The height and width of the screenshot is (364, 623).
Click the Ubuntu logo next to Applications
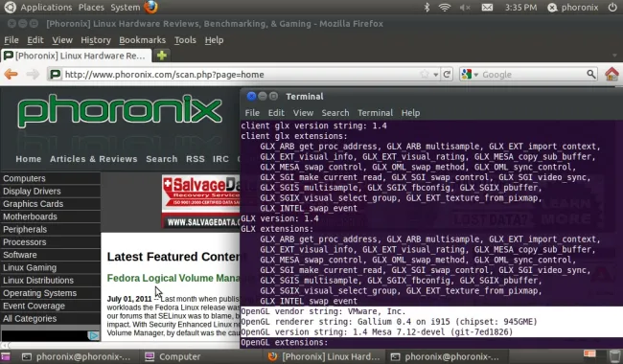(x=10, y=7)
